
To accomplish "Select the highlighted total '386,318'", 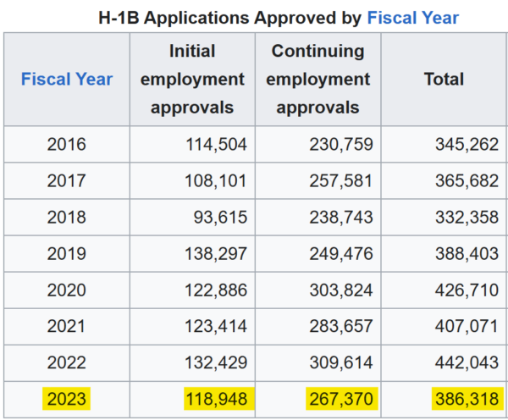I will pyautogui.click(x=468, y=399).
